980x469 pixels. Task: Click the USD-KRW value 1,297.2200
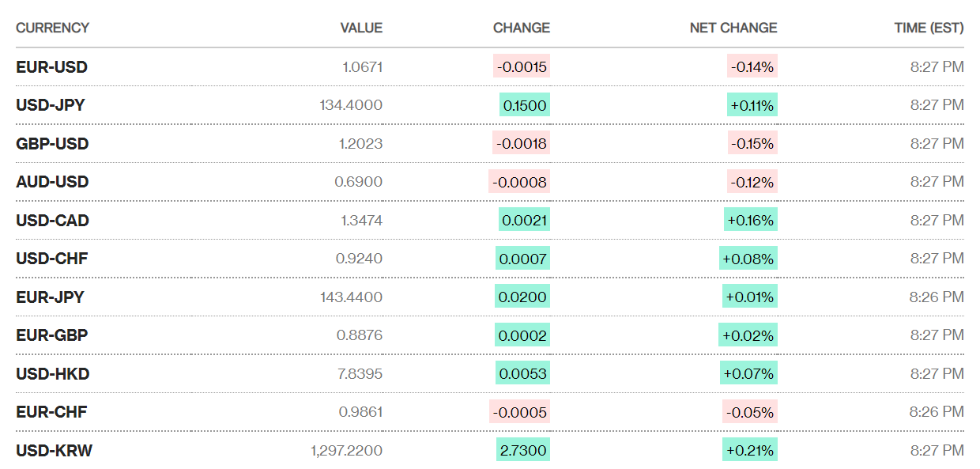coord(346,451)
